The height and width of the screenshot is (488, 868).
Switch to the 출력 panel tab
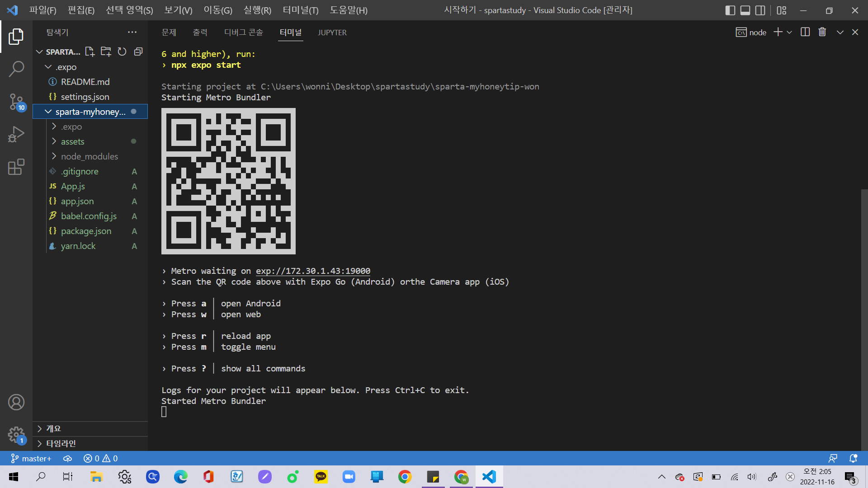tap(200, 32)
